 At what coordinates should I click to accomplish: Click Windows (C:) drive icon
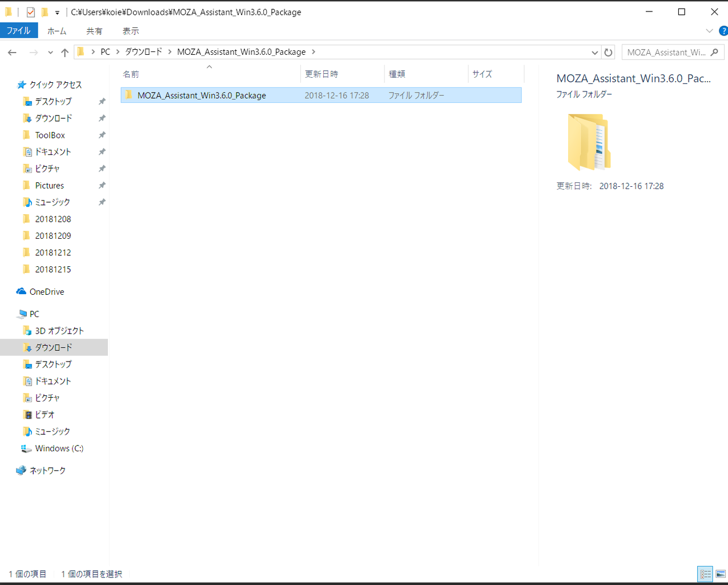click(26, 448)
